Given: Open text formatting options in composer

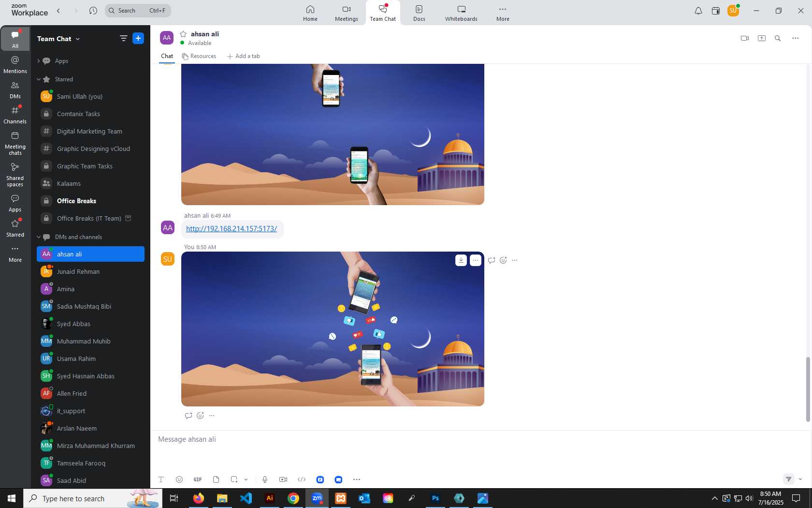Looking at the screenshot, I should (161, 479).
